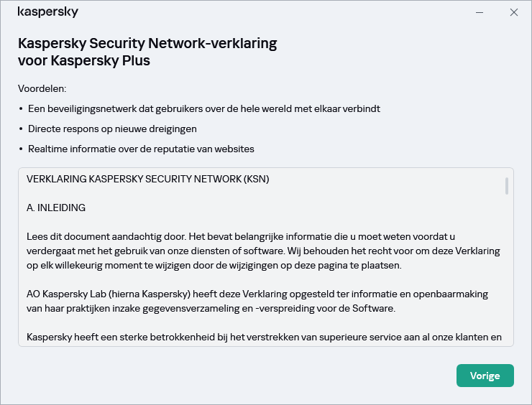The width and height of the screenshot is (532, 405).
Task: Click the last visible line about sterke betrokkenheid
Action: (263, 337)
